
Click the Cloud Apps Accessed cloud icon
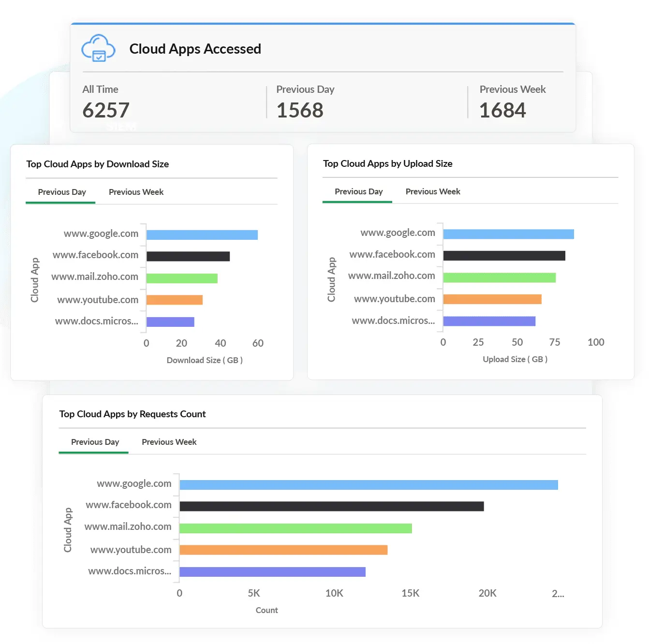click(99, 48)
